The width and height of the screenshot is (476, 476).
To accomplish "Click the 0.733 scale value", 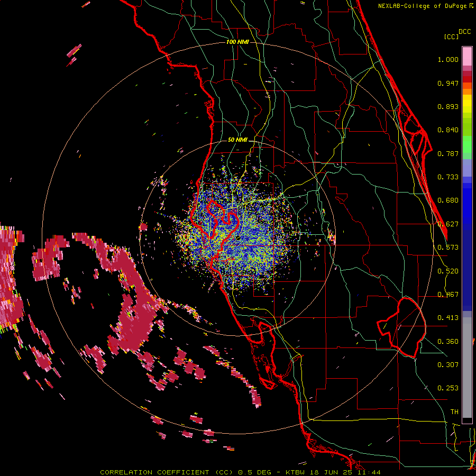I will tap(448, 177).
